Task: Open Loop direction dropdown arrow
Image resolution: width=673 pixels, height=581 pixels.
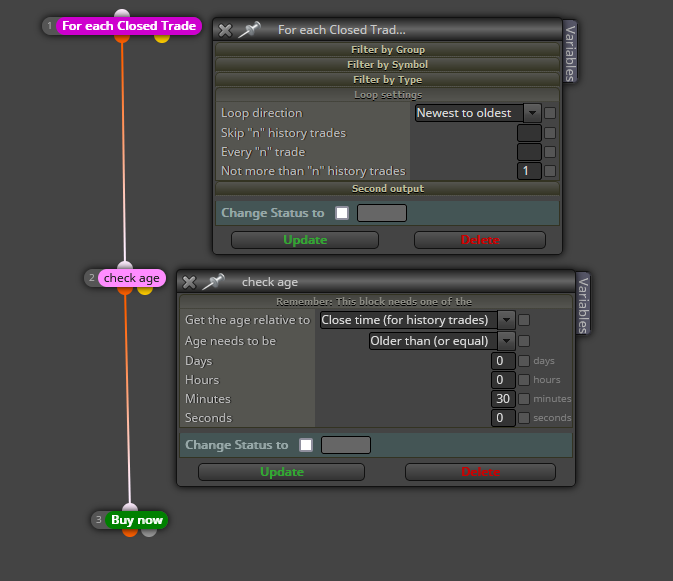Action: [532, 113]
